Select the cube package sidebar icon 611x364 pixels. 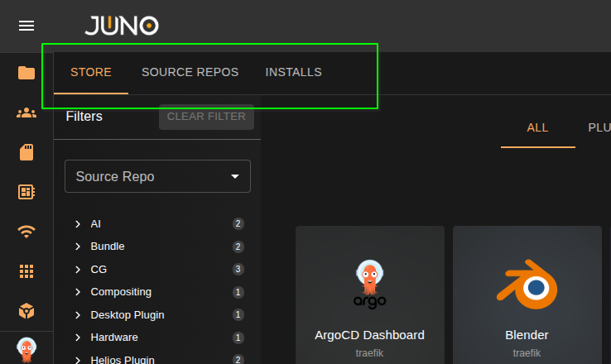tap(26, 311)
